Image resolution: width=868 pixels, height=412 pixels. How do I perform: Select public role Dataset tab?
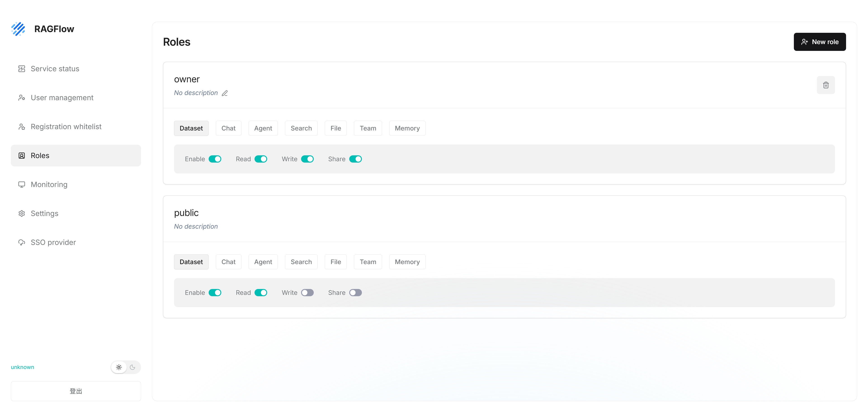pos(191,262)
